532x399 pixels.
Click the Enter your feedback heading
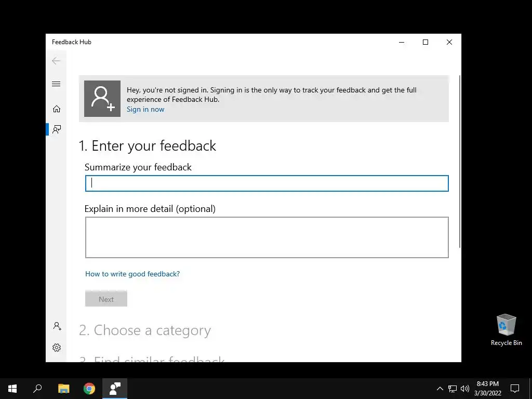coord(147,146)
